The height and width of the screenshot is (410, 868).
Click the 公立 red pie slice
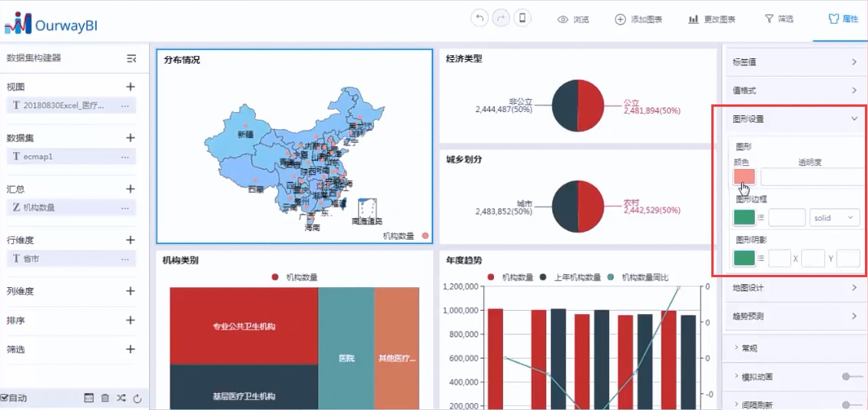(591, 106)
